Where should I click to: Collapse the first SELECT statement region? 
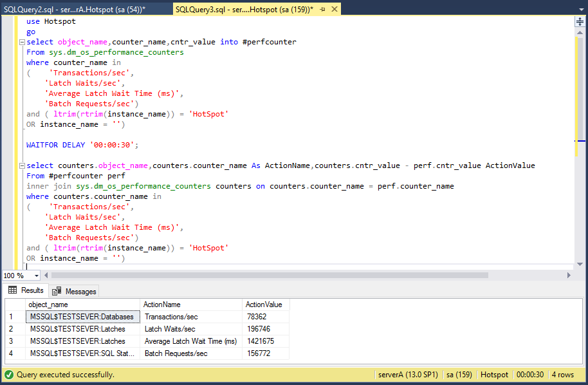click(21, 41)
